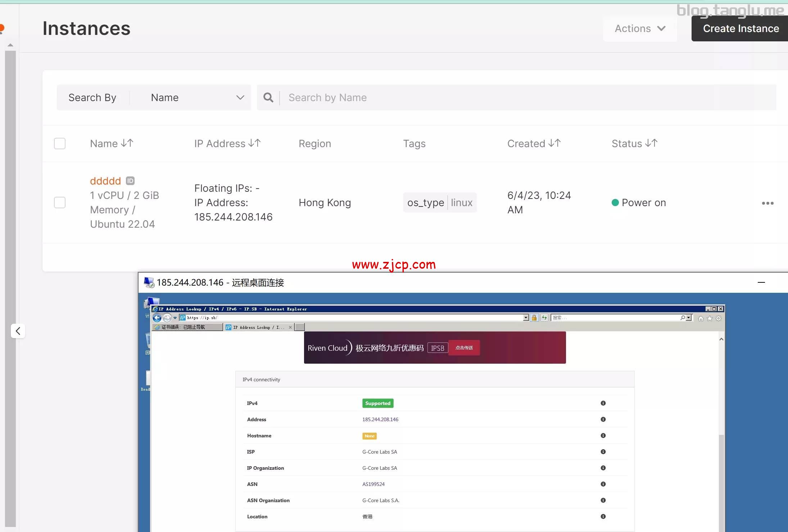Click info icon in the ASN row
This screenshot has width=788, height=532.
[x=603, y=484]
